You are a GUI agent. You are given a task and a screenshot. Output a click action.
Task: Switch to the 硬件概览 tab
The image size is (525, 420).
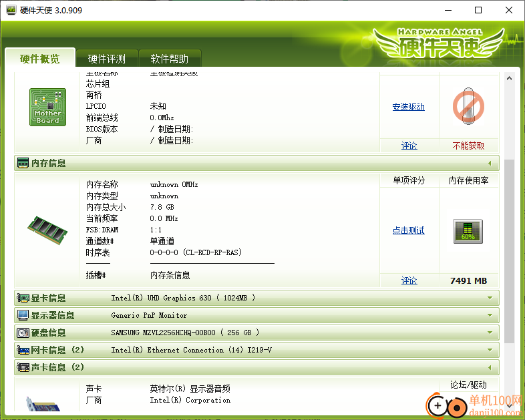tap(40, 59)
